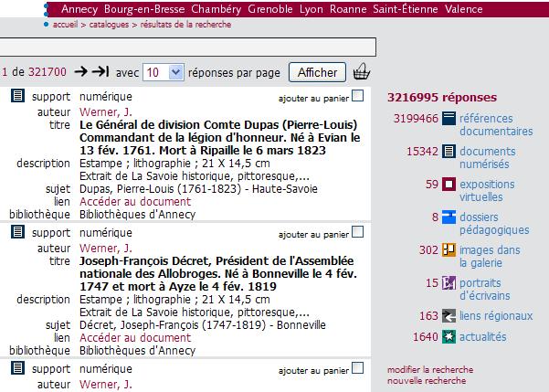
Task: Click the 'modifier la recherche' link
Action: (430, 369)
